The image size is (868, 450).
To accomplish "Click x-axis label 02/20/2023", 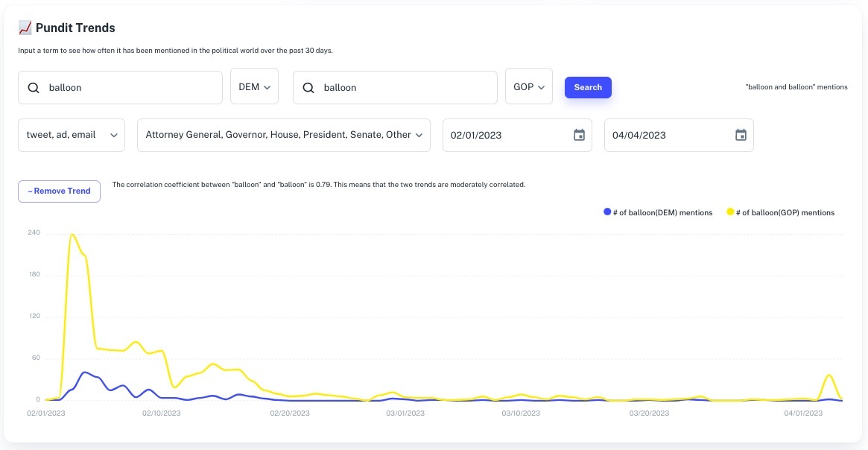I will (290, 413).
